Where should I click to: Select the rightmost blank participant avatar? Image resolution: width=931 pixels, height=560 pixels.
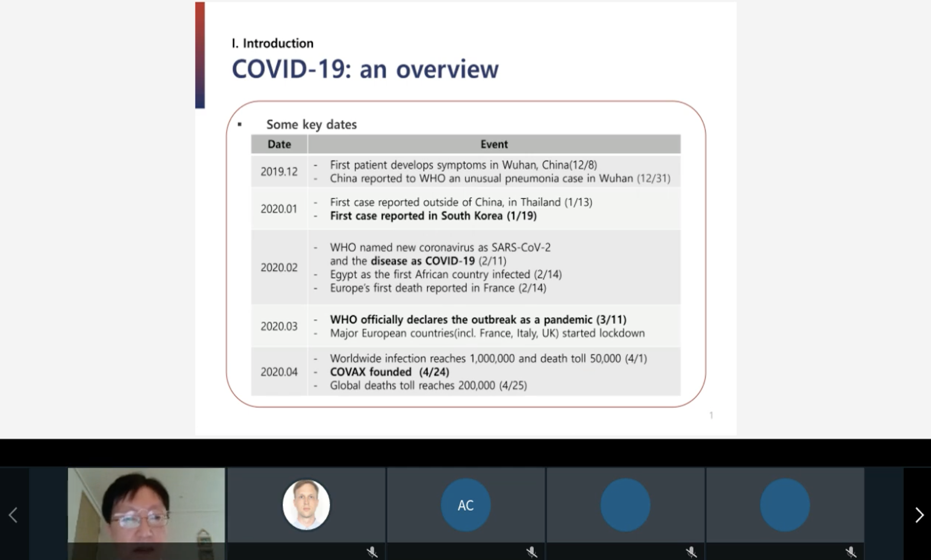785,505
